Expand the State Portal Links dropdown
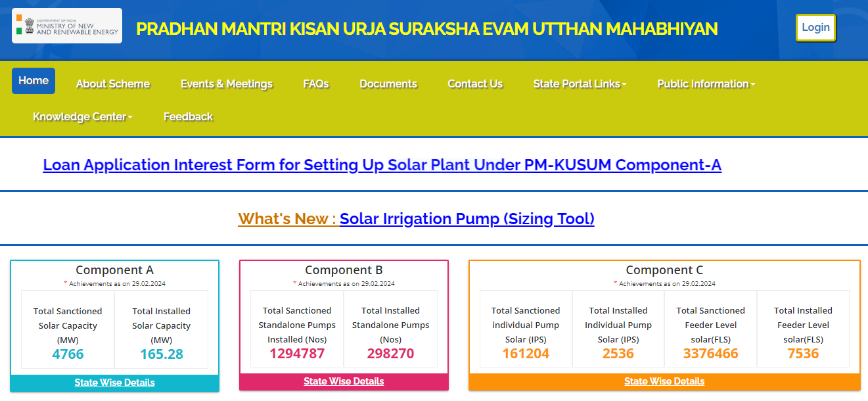Image resolution: width=868 pixels, height=401 pixels. click(x=580, y=84)
